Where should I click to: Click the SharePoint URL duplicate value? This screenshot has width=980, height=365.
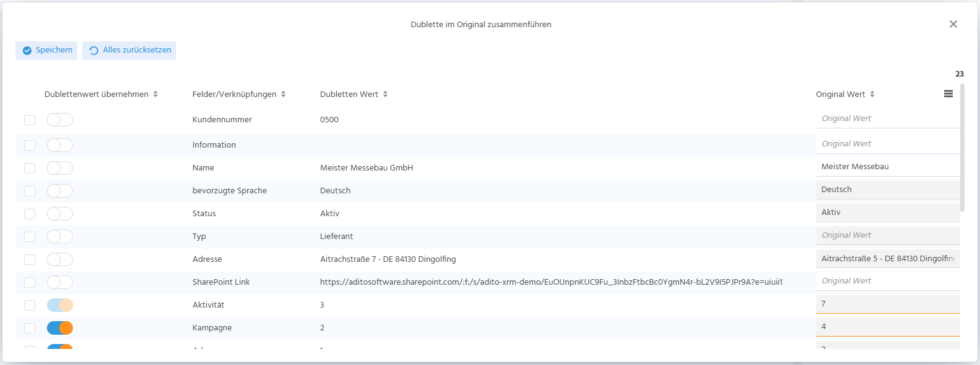coord(551,282)
